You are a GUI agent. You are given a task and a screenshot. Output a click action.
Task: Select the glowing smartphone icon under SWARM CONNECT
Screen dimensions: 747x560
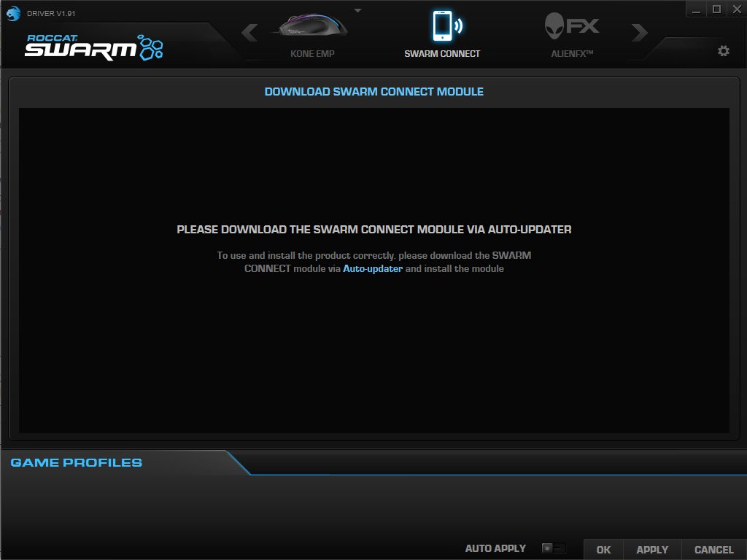(x=441, y=27)
